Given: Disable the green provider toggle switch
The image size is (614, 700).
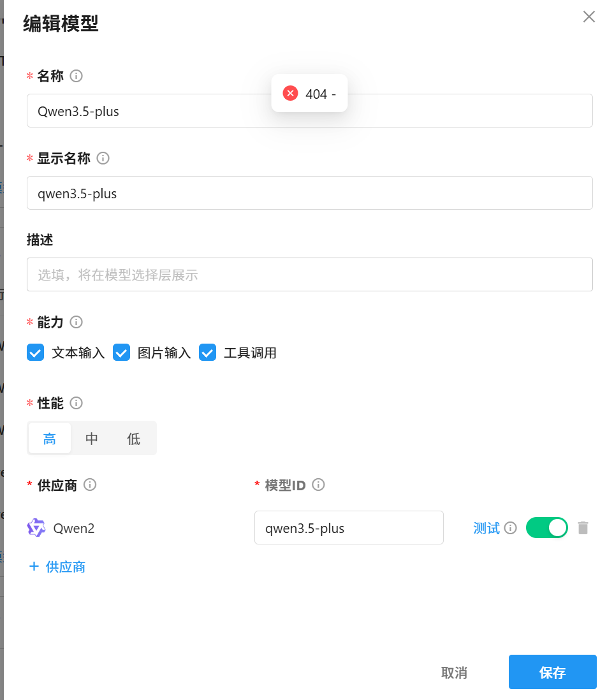Looking at the screenshot, I should (x=546, y=527).
